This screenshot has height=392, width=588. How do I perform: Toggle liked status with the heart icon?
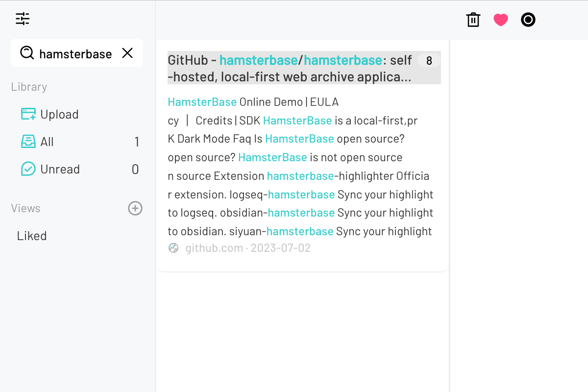[x=500, y=20]
